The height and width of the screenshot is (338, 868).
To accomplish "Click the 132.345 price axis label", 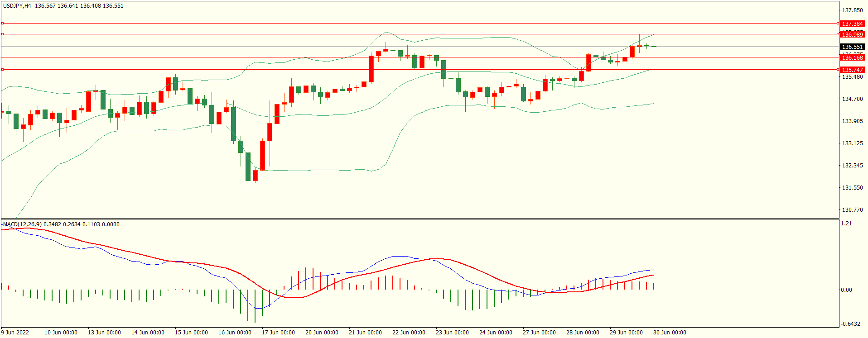I will click(x=852, y=166).
